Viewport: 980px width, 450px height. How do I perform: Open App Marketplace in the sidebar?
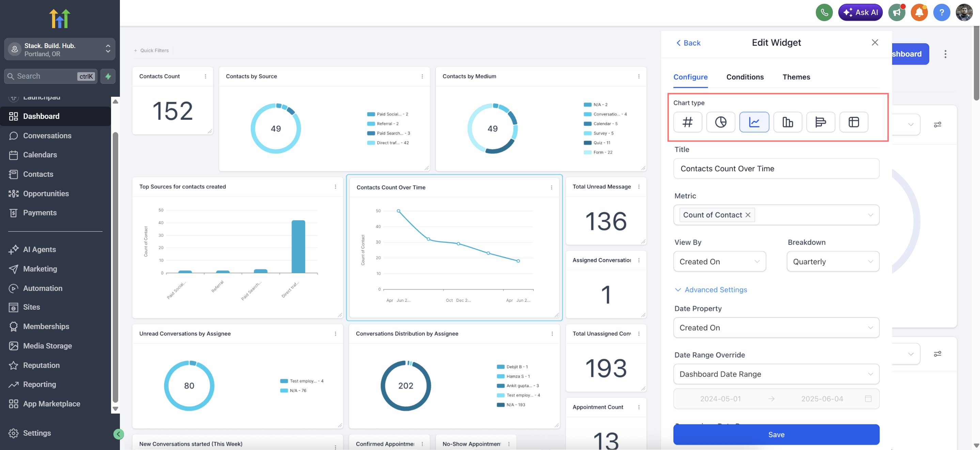coord(56,404)
